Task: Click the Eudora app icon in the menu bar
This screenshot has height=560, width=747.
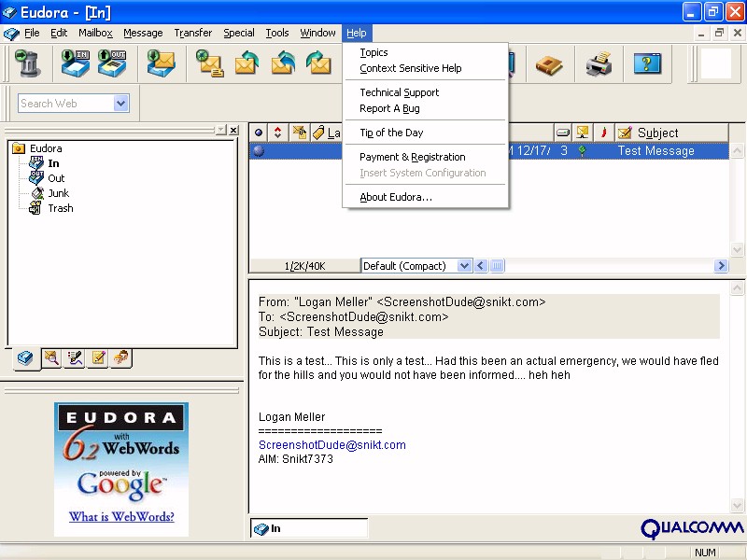Action: [x=11, y=34]
